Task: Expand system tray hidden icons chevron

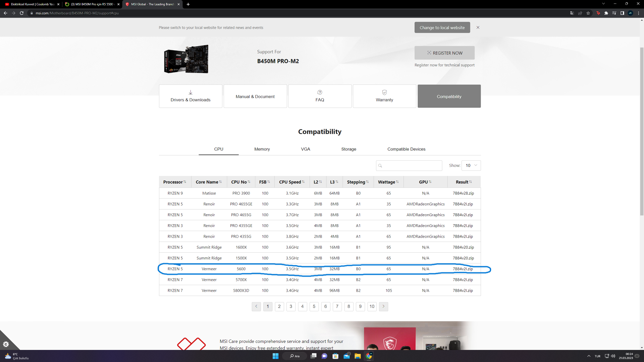Action: coord(589,356)
